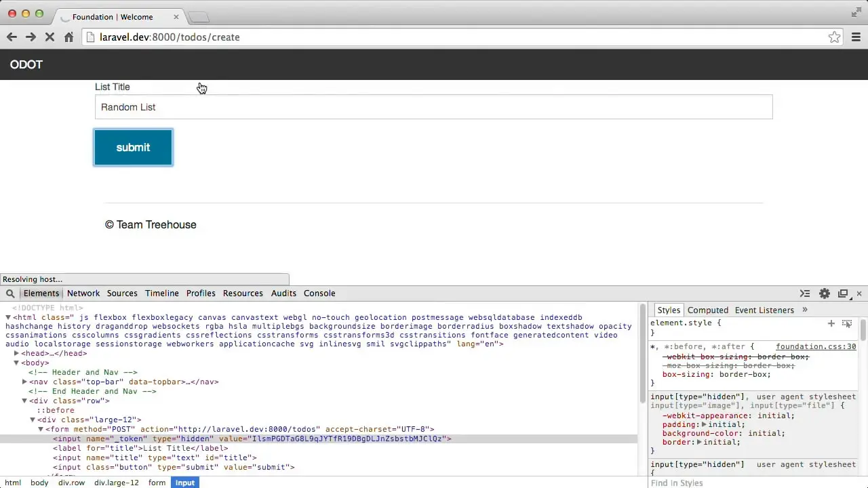
Task: Stop the page loading with the X button
Action: [50, 37]
